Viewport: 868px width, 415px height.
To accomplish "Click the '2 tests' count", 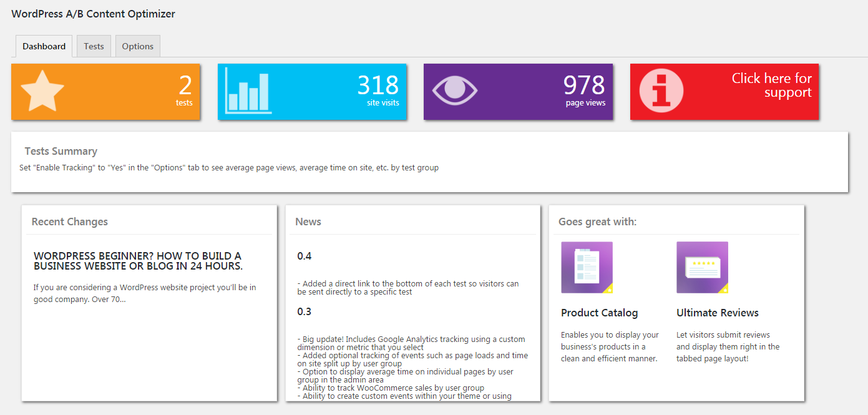I will 184,90.
